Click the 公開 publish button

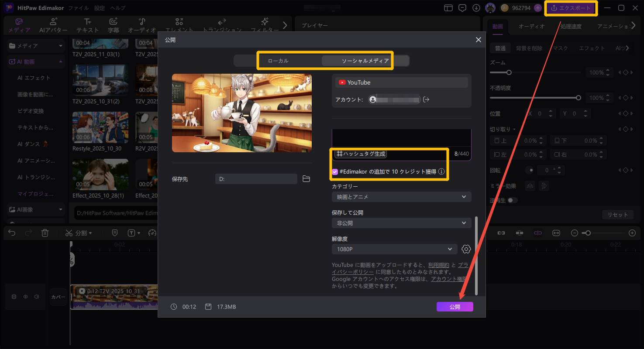[455, 307]
